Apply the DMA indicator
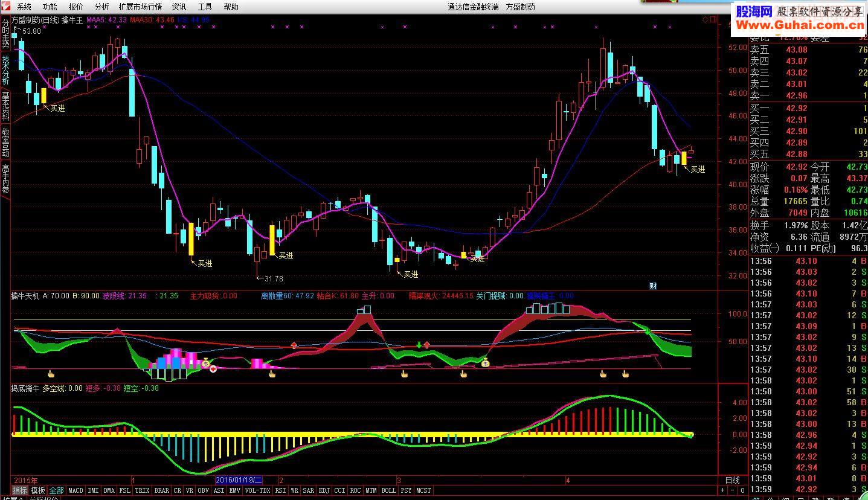The height and width of the screenshot is (500, 868). (x=109, y=490)
